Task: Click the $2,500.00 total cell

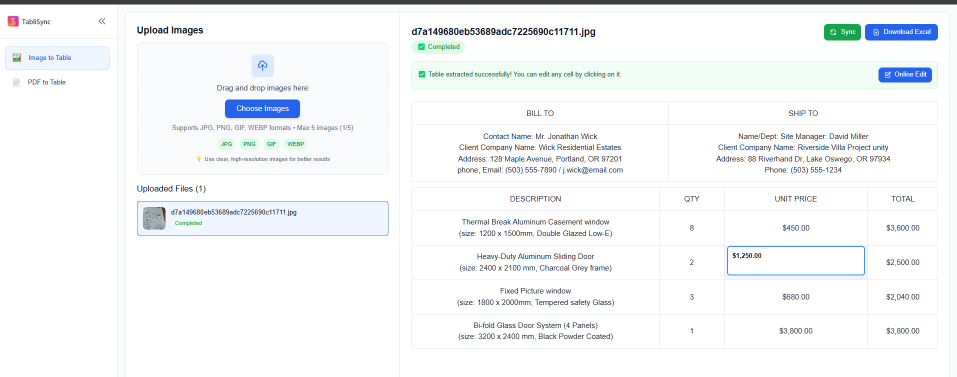Action: (x=903, y=262)
